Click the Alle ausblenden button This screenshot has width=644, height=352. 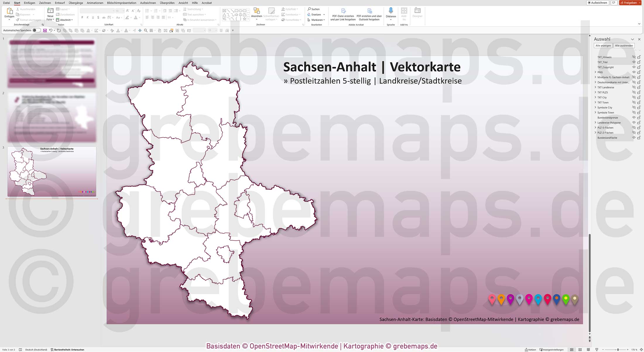click(624, 45)
